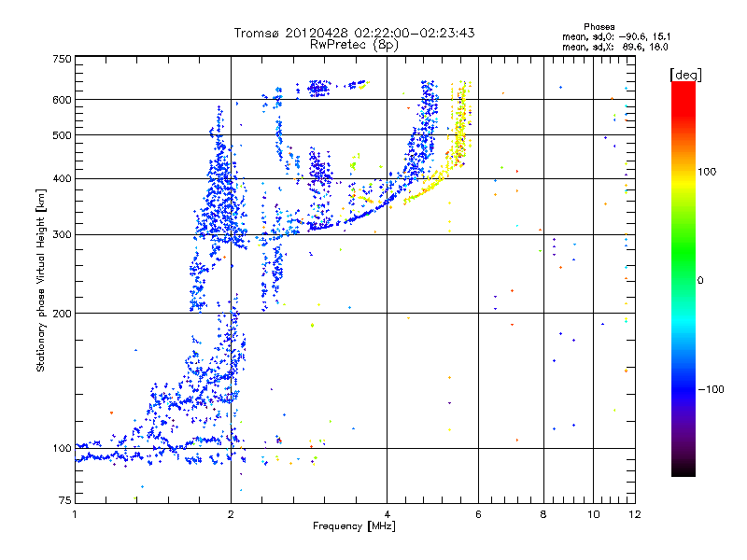Click the x-axis tick label '2'
The height and width of the screenshot is (560, 747).
coord(231,514)
